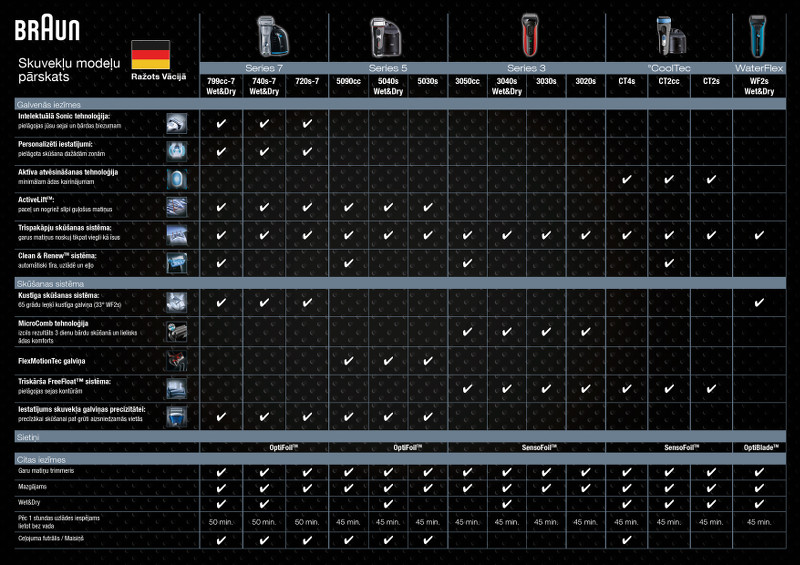800x565 pixels.
Task: Select model header 3020s
Action: click(586, 81)
